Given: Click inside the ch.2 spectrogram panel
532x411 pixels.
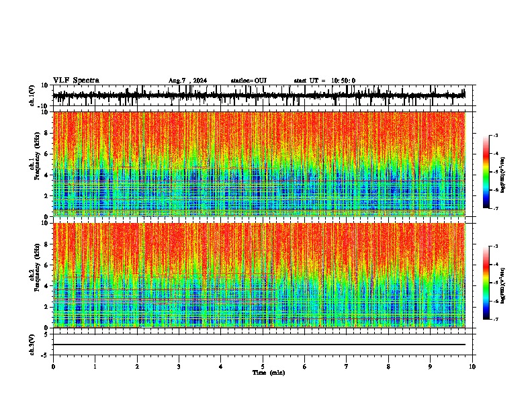Looking at the screenshot, I should click(259, 275).
